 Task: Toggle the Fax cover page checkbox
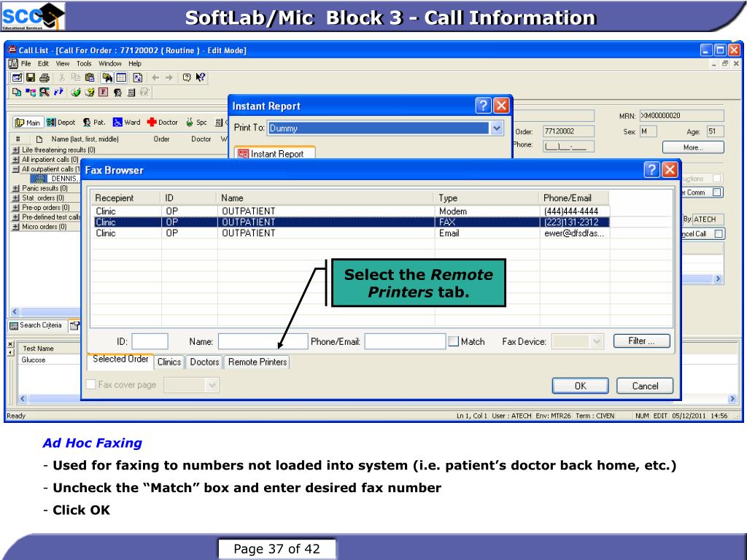(91, 384)
